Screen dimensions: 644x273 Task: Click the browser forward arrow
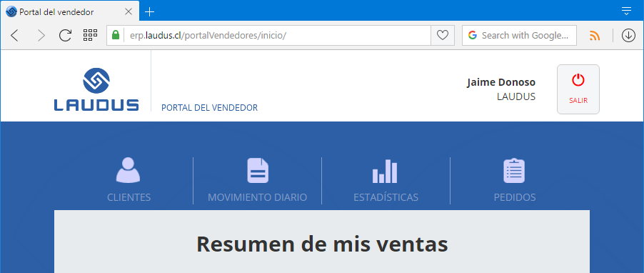pyautogui.click(x=41, y=36)
